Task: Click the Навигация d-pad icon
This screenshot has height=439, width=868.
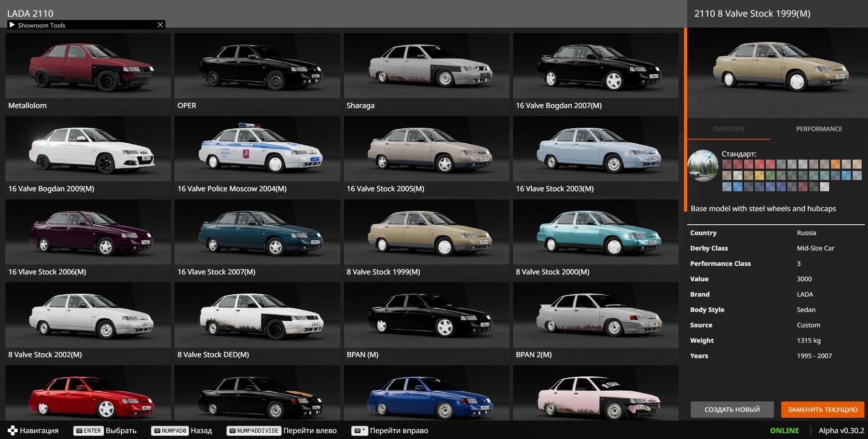Action: click(x=13, y=430)
